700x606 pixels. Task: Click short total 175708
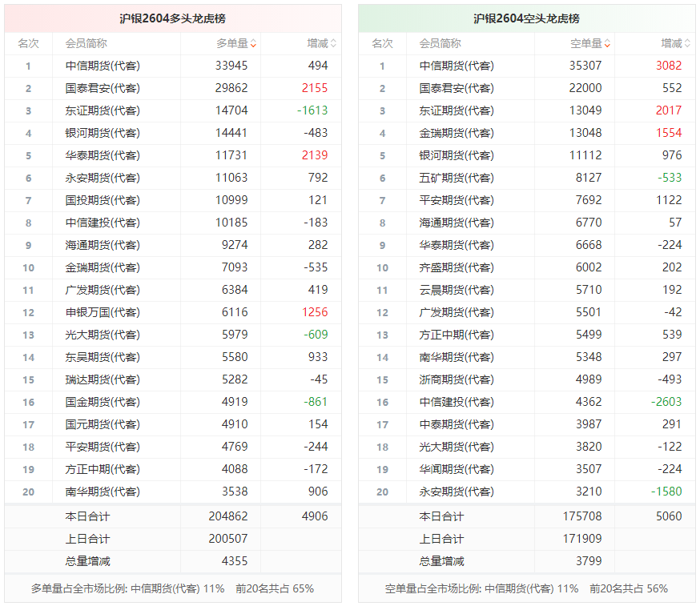[x=582, y=516]
